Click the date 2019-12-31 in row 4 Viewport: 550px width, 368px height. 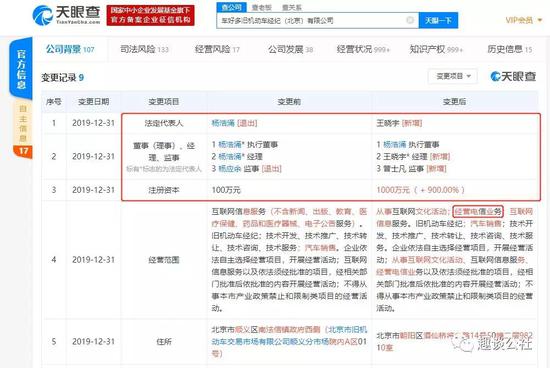93,260
